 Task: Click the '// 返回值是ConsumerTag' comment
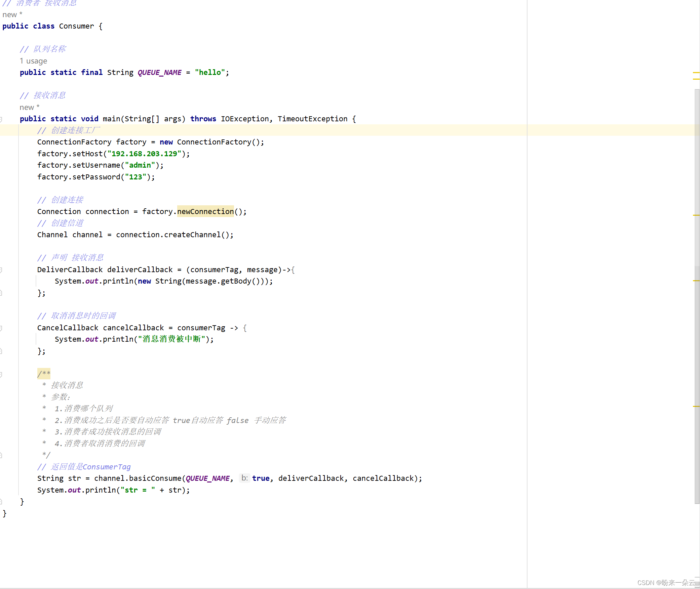84,467
